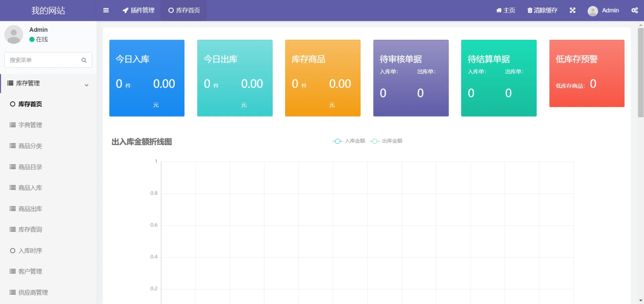
Task: Click the Admin avatar in the top bar
Action: (x=592, y=10)
